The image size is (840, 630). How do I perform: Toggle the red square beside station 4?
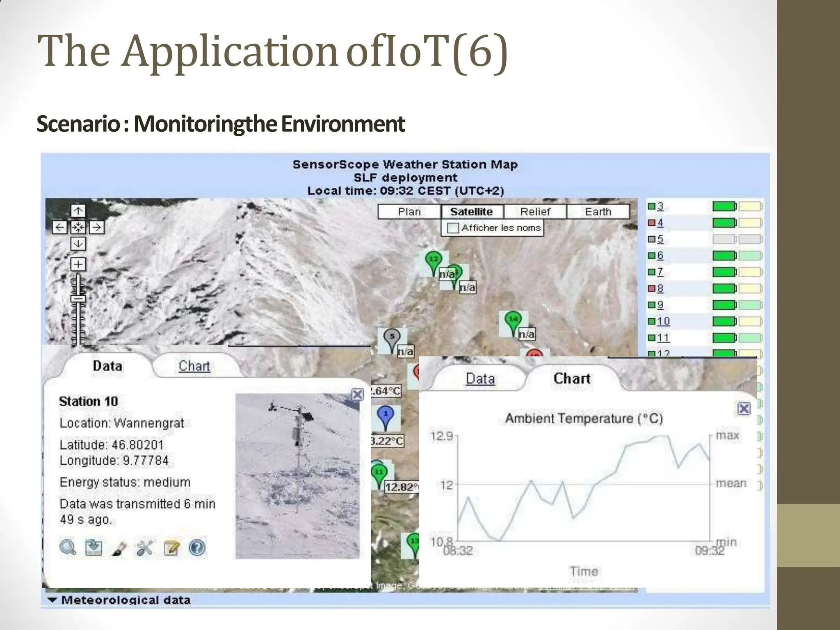651,223
